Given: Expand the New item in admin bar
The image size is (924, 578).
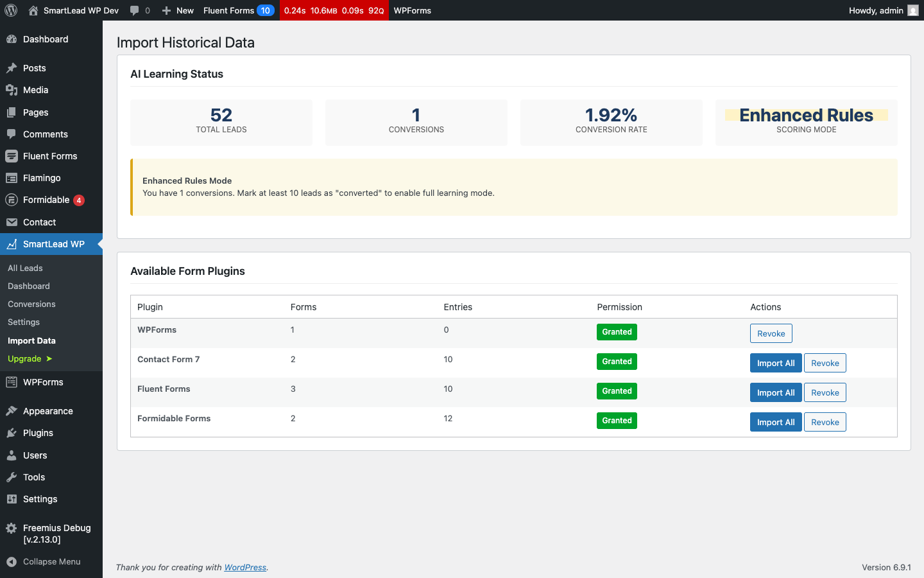Looking at the screenshot, I should coord(177,10).
